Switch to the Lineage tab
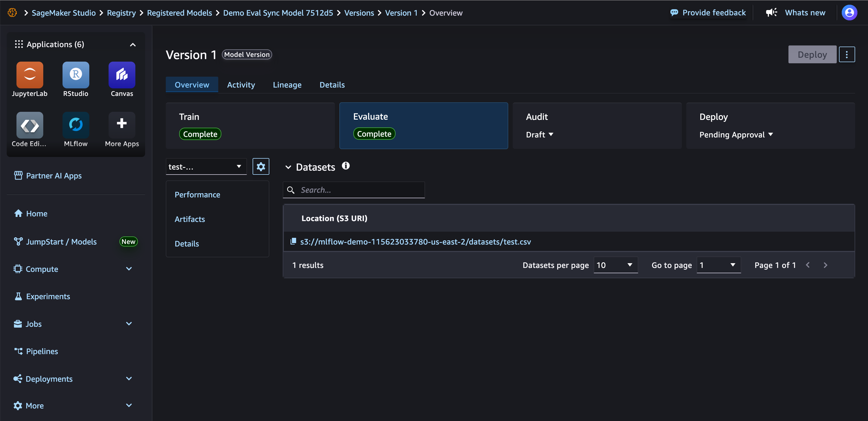This screenshot has width=868, height=421. tap(287, 85)
